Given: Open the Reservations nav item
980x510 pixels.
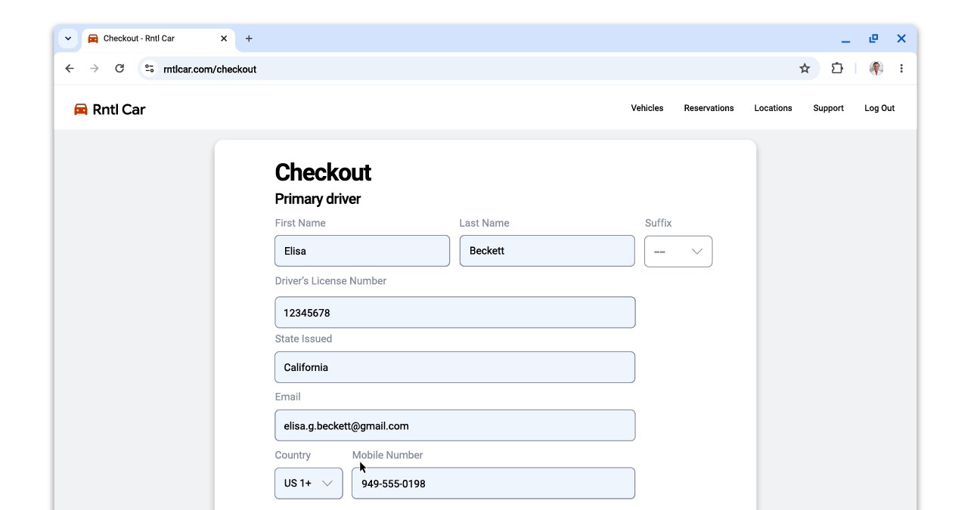Looking at the screenshot, I should tap(709, 108).
